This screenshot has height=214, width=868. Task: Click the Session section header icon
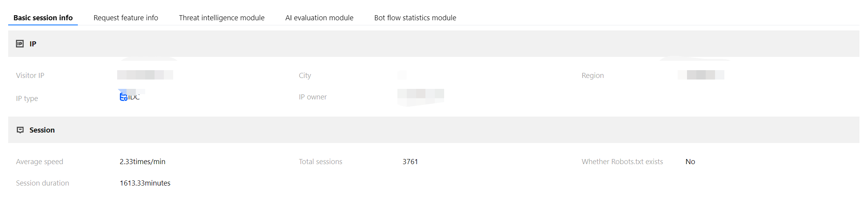[20, 130]
